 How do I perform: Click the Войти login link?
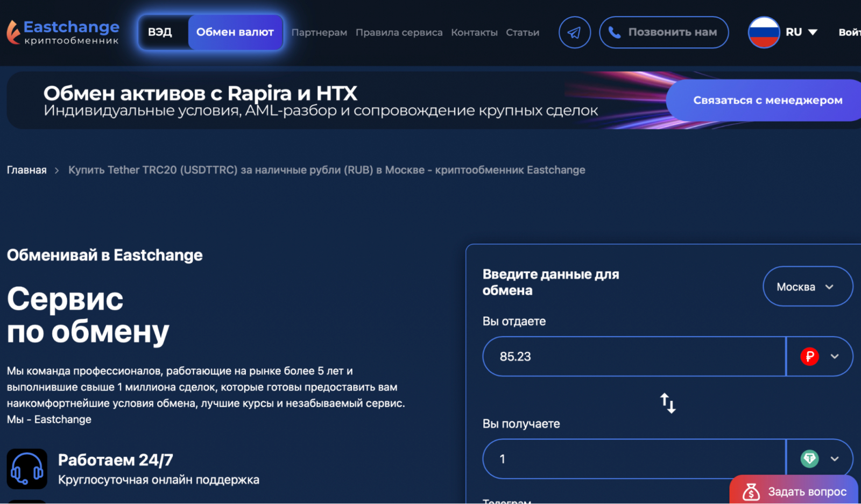[850, 32]
